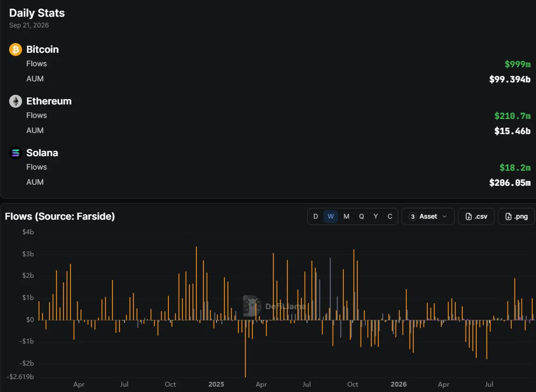This screenshot has width=536, height=392.
Task: Download flows data as .csv
Action: tap(476, 216)
